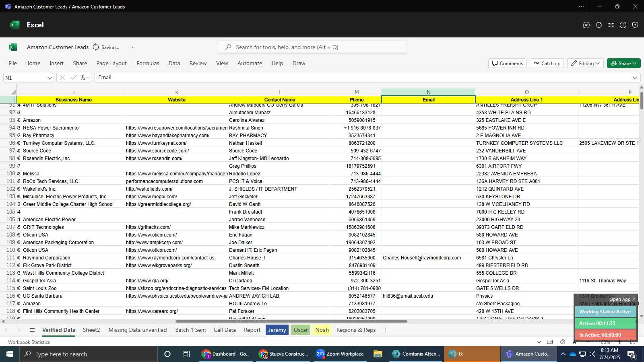
Task: Open Task View on taskbar
Action: click(x=186, y=354)
